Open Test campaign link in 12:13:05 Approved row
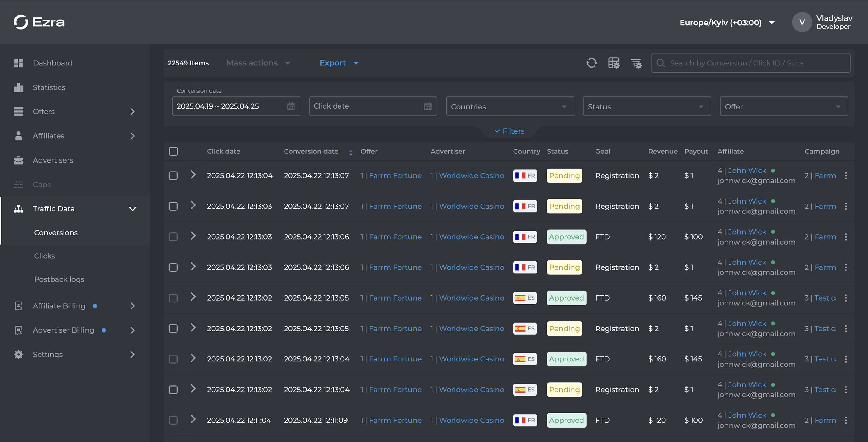The height and width of the screenshot is (442, 868). [825, 298]
